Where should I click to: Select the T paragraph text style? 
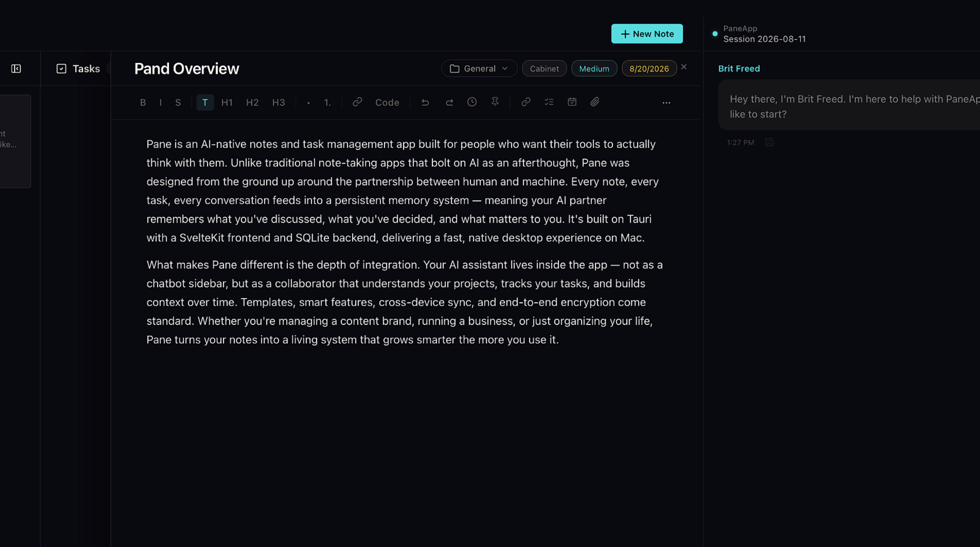(205, 102)
